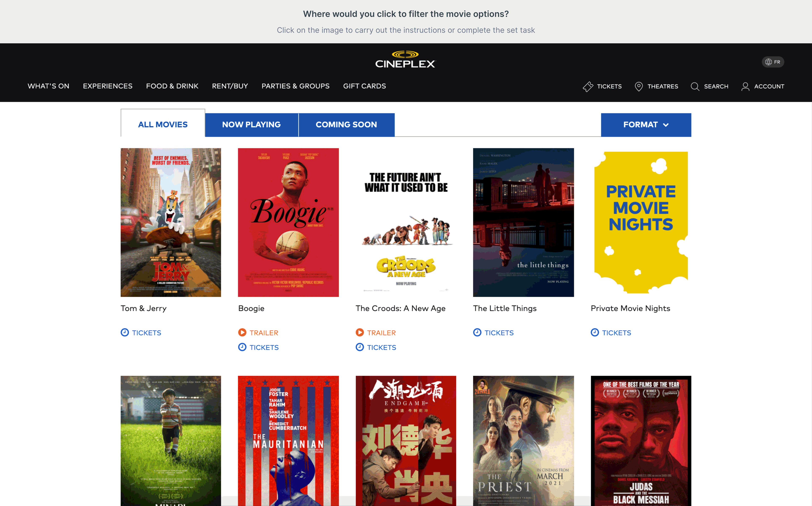
Task: Click the clock icon for Tom & Jerry tickets
Action: point(125,332)
